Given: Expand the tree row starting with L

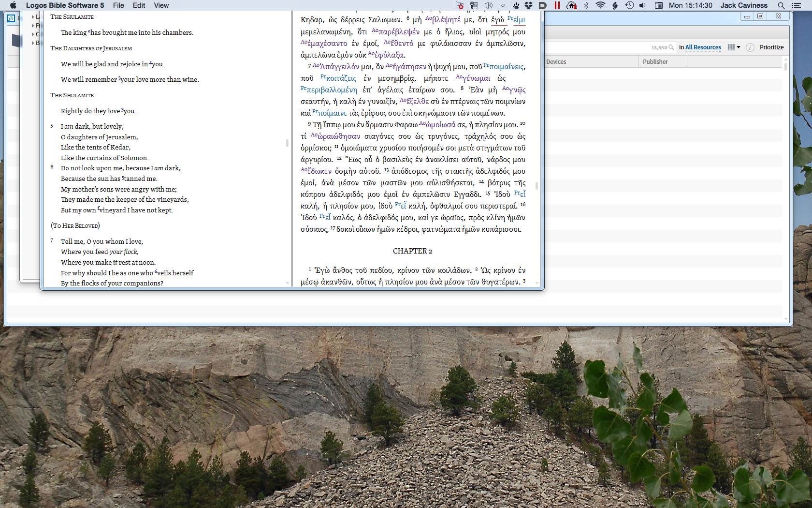Looking at the screenshot, I should pos(33,17).
